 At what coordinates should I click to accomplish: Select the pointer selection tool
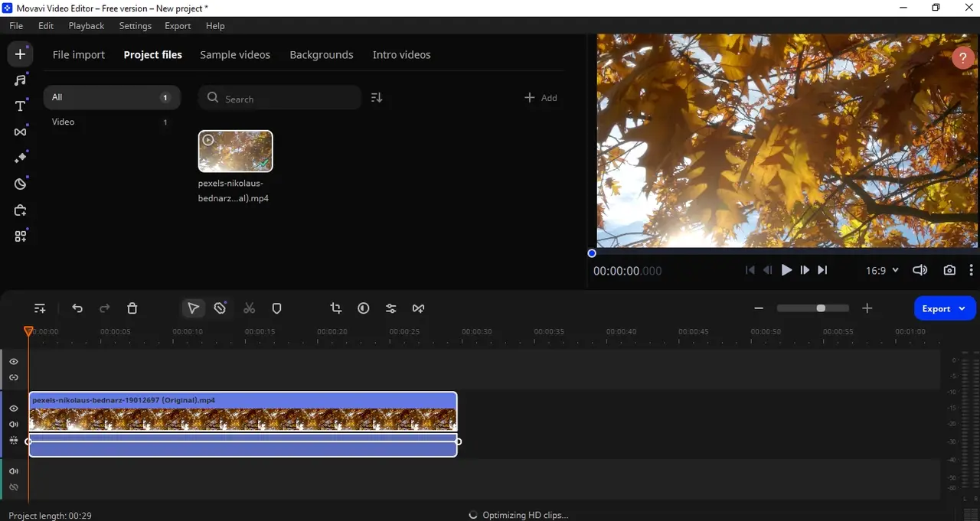(x=193, y=308)
